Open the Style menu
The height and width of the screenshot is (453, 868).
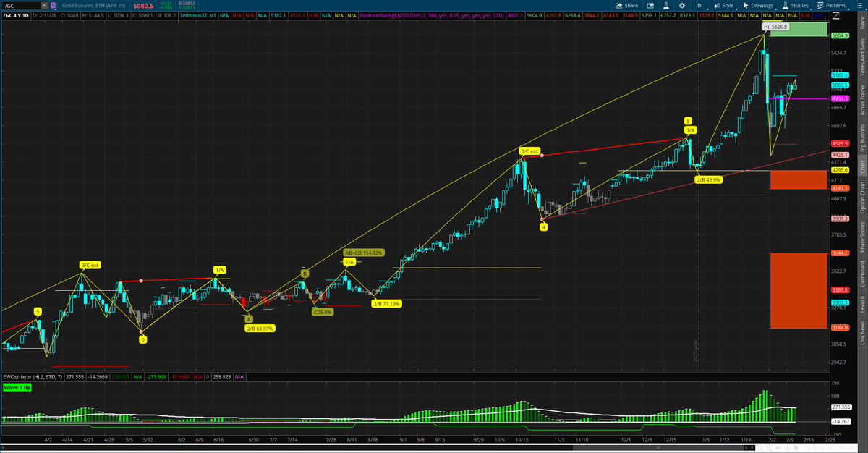723,5
